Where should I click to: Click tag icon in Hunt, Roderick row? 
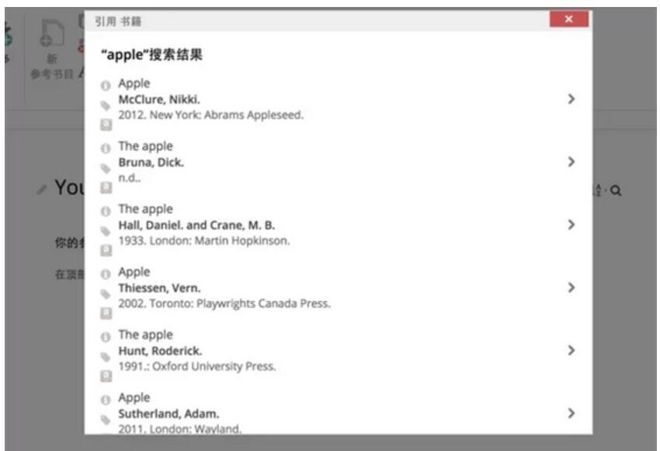[x=106, y=357]
